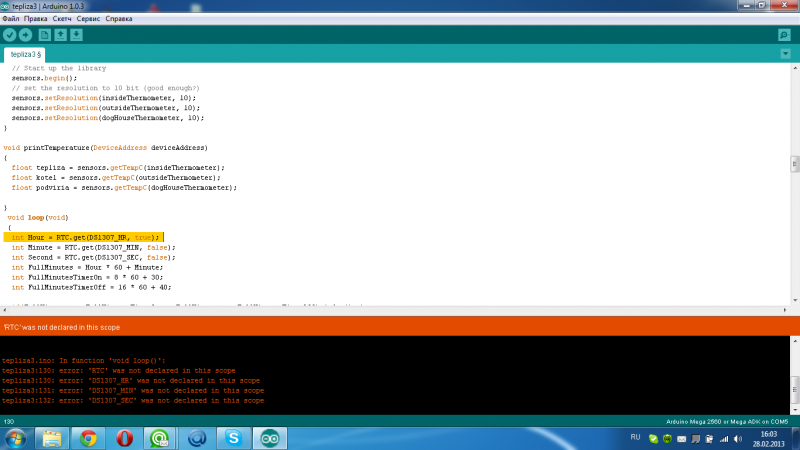The width and height of the screenshot is (800, 450).
Task: Click 'sensors.begin();' line
Action: (44, 78)
